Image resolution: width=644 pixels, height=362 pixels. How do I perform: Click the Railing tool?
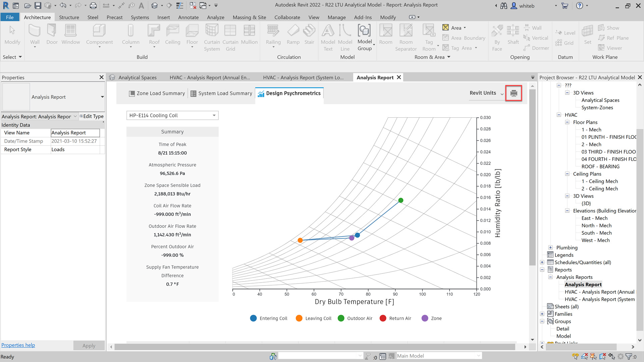coord(273,35)
